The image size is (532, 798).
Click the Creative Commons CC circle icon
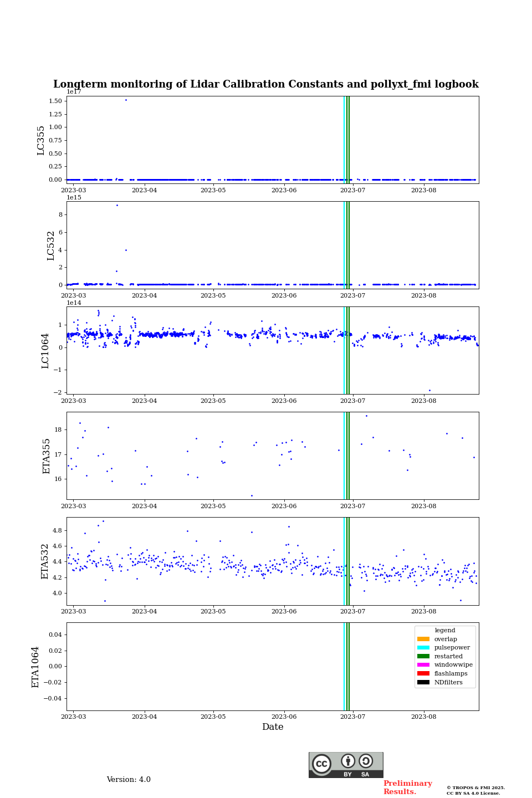point(321,764)
